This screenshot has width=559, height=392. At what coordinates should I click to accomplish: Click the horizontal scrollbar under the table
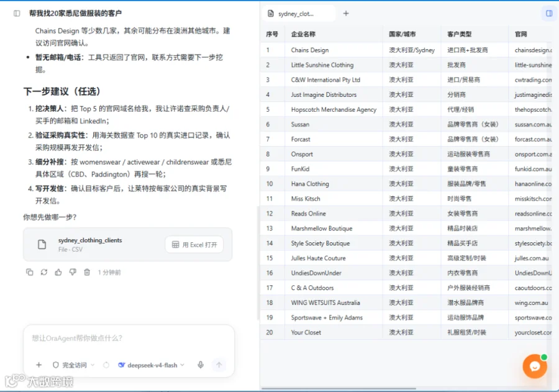tap(339, 388)
